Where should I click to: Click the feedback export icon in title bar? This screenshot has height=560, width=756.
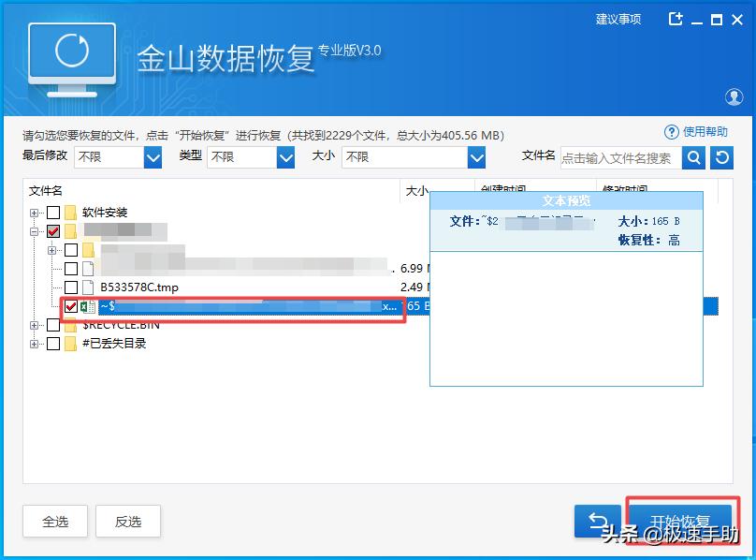[676, 17]
